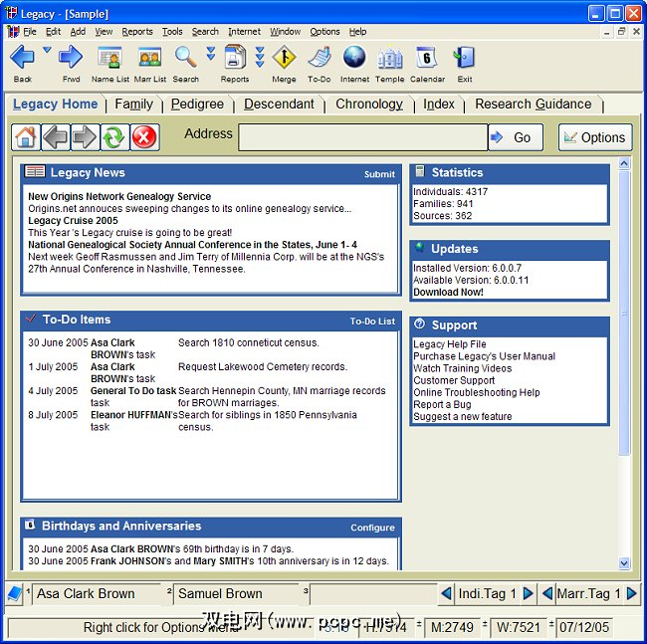Click the vertical scrollbar thumb
The height and width of the screenshot is (644, 647).
coord(624,313)
